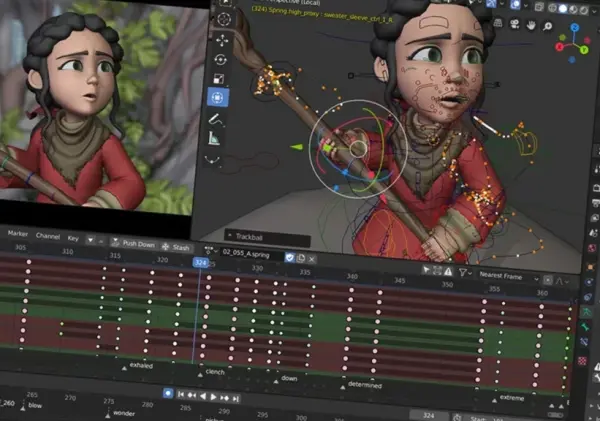Toggle Only Show Errors warning icon
This screenshot has height=421, width=600.
click(x=448, y=271)
